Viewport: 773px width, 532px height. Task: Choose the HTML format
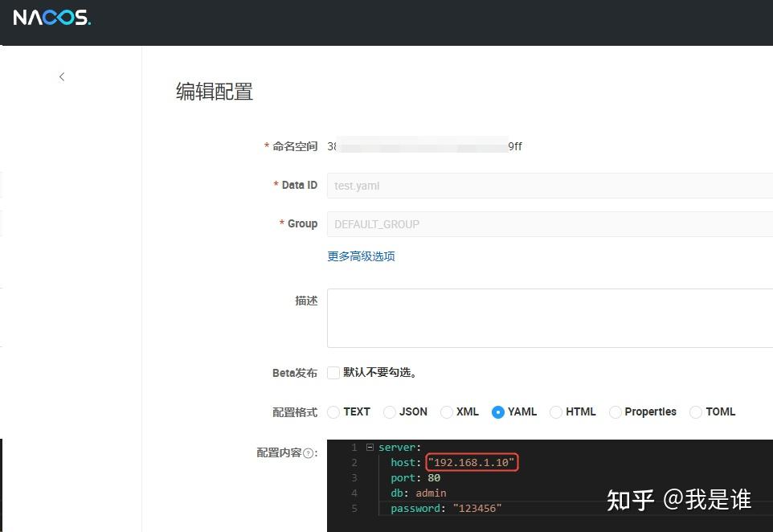556,411
